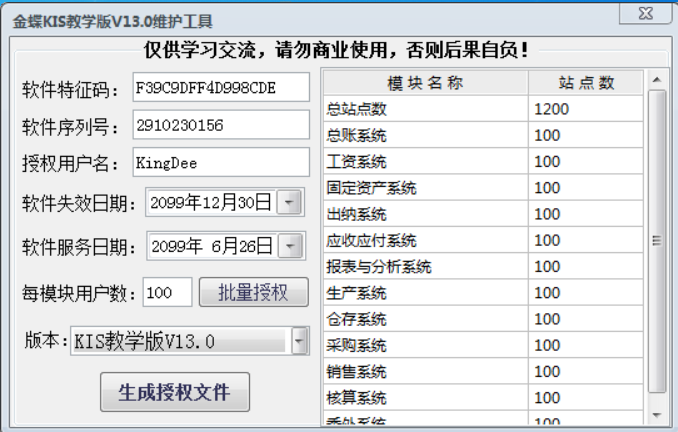Click the module list scrollbar thumb
The height and width of the screenshot is (432, 678).
[x=657, y=241]
